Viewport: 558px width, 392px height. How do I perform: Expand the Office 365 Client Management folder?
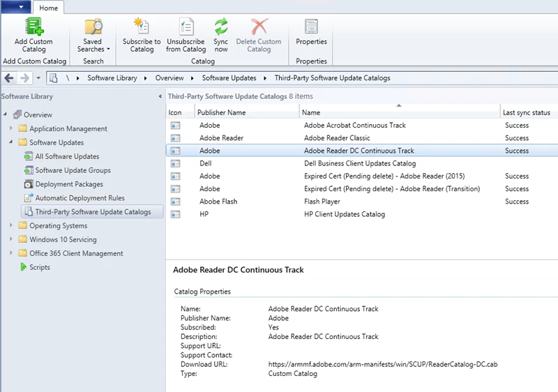coord(10,253)
